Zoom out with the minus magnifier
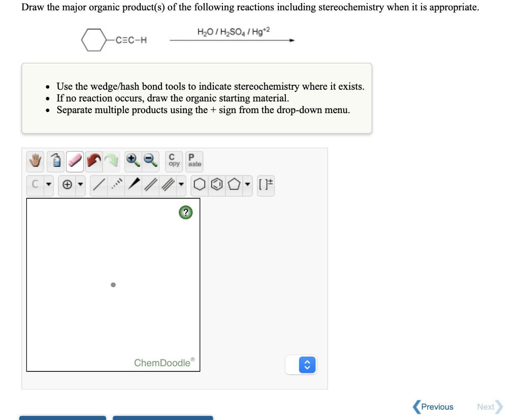This screenshot has height=420, width=520. [x=150, y=161]
